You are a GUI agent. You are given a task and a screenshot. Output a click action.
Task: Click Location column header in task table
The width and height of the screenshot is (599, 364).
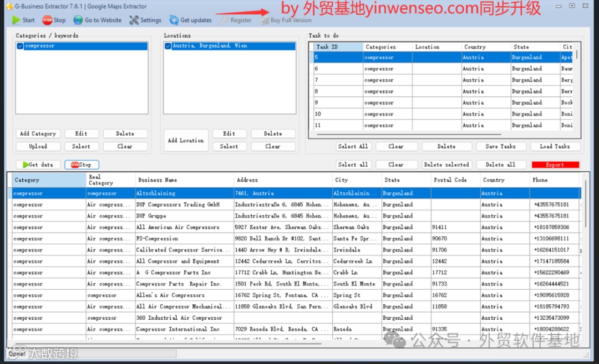pos(436,47)
